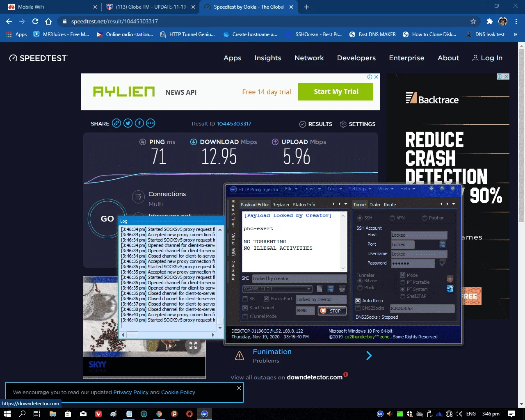The image size is (525, 420).
Task: Click the DNS2Socks 8.8.8.8:53 field
Action: point(422,308)
